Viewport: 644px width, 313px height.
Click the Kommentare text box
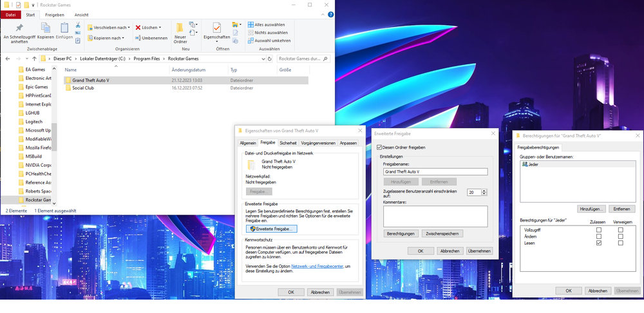tap(435, 216)
